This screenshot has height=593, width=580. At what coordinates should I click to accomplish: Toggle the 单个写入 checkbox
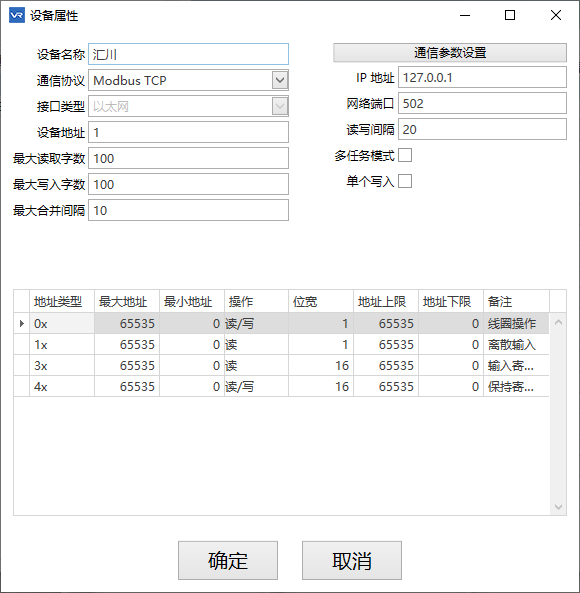405,181
